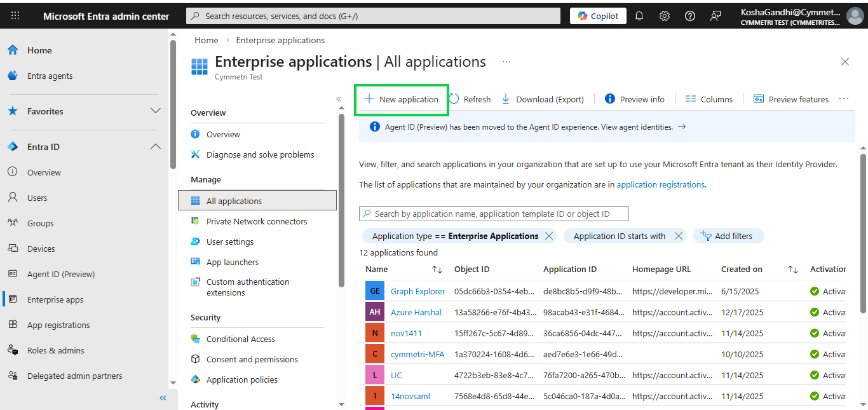The height and width of the screenshot is (410, 868).
Task: Open the Azure Harshal application
Action: pyautogui.click(x=416, y=312)
